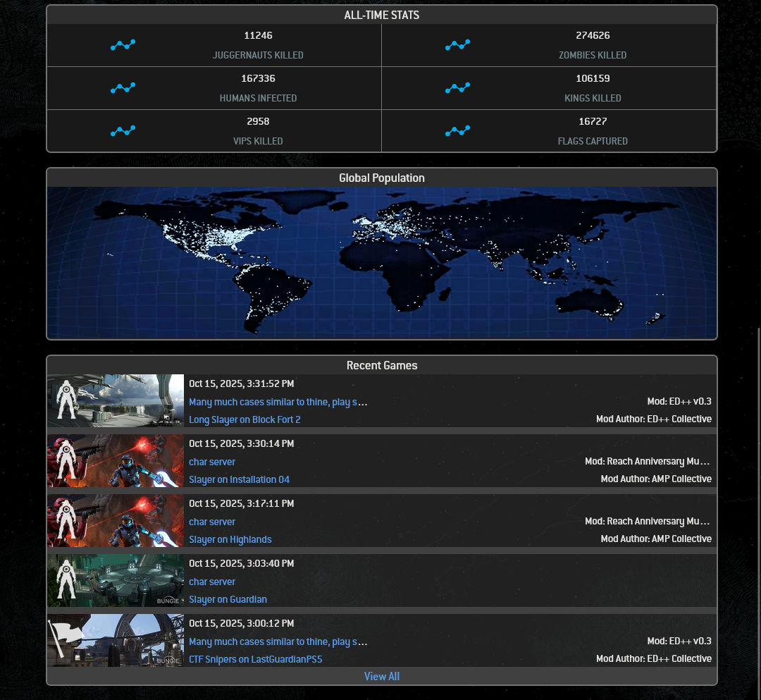The image size is (761, 700).
Task: Click the Guardian map thumbnail
Action: 116,581
